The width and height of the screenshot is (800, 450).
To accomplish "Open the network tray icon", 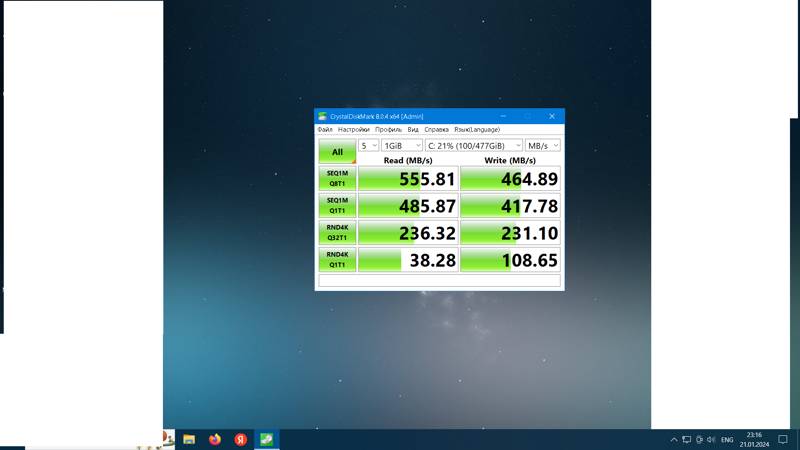I will click(687, 439).
